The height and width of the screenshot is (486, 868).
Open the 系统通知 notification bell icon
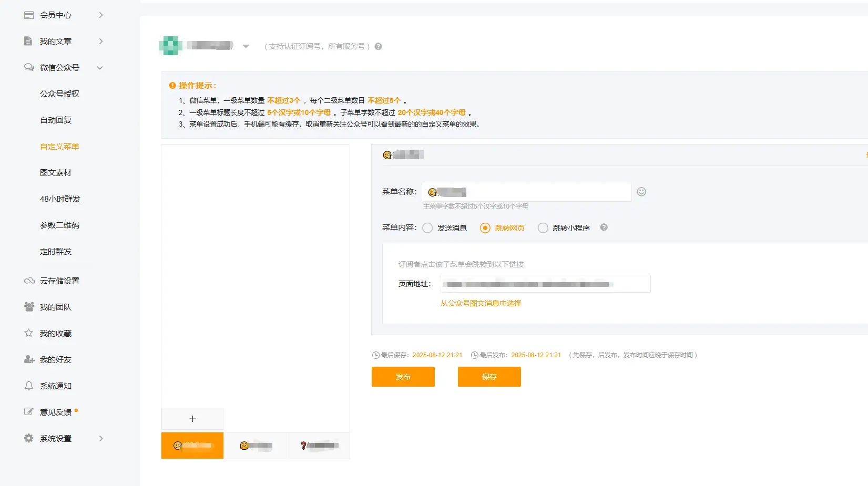[x=28, y=386]
